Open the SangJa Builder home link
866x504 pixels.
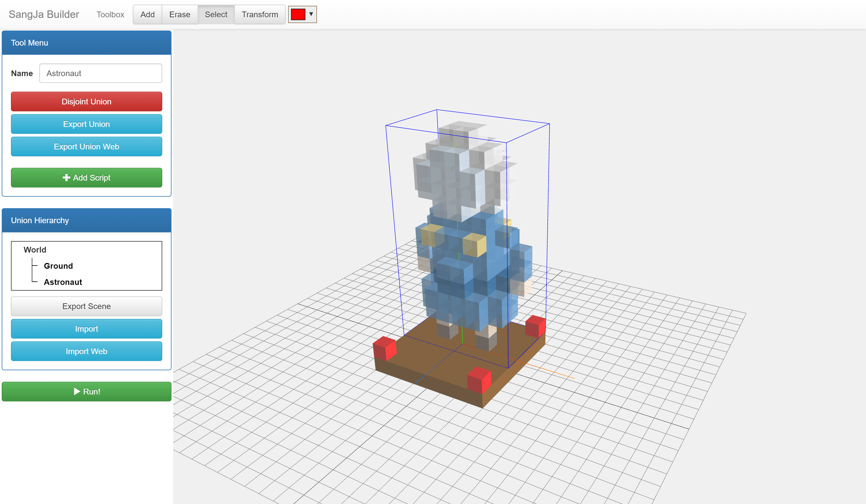[44, 14]
